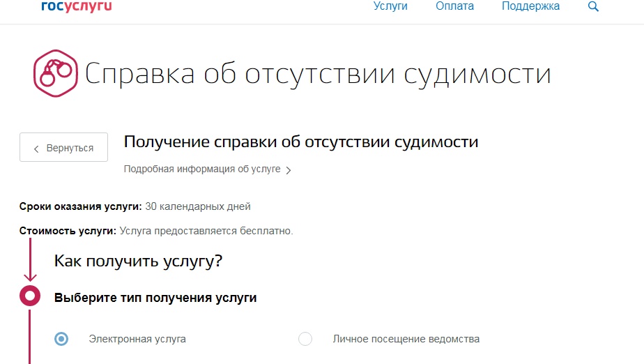
Task: Click the Стоимость услуги label
Action: point(68,231)
